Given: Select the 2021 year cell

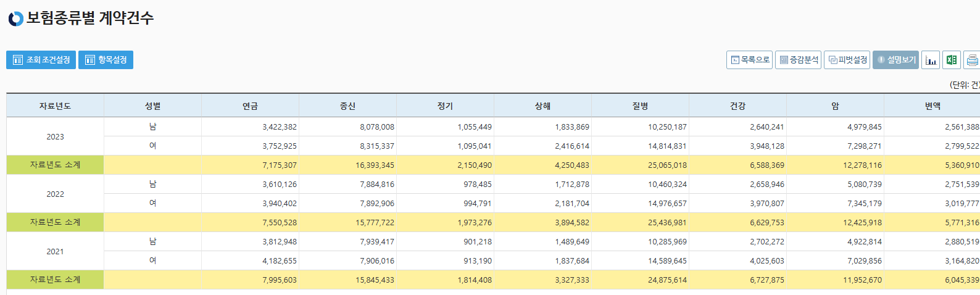Looking at the screenshot, I should 55,251.
